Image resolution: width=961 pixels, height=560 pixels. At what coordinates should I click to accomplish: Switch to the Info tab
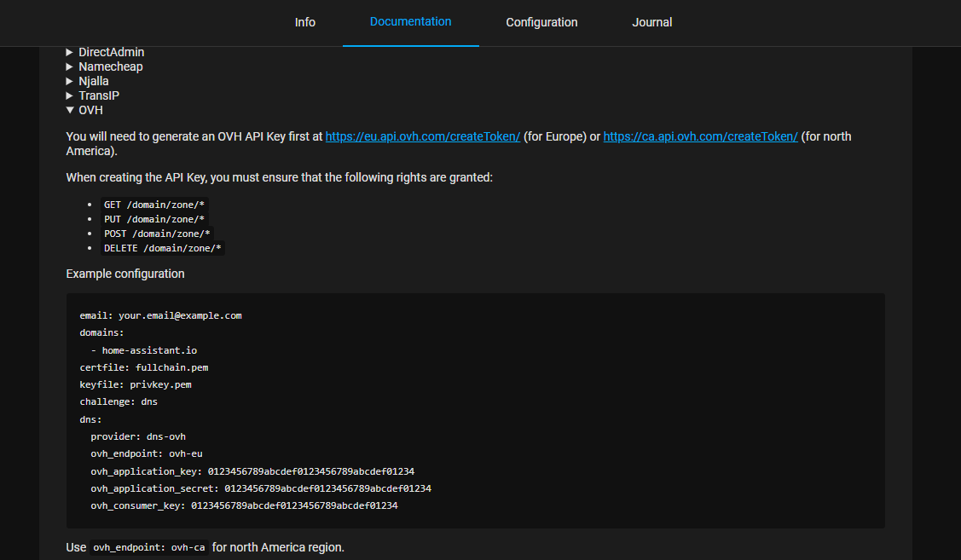[304, 22]
